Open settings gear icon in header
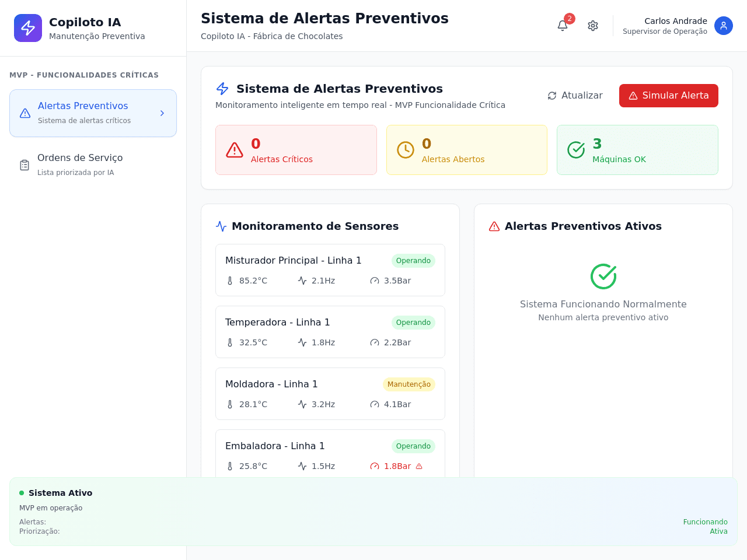 coord(593,26)
